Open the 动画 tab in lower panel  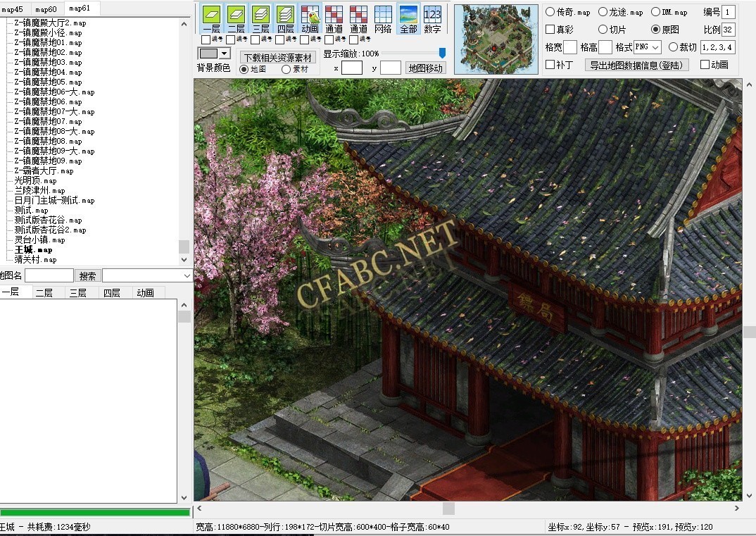[x=145, y=293]
